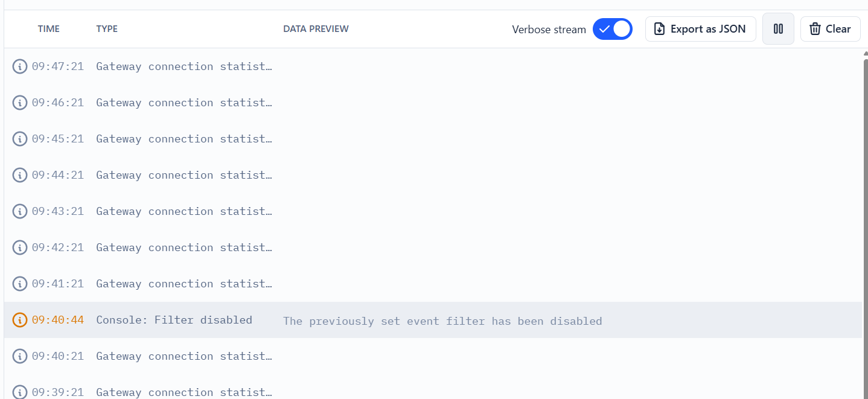Click the info icon for the 09:44:21 event
This screenshot has height=399, width=868.
pos(20,175)
